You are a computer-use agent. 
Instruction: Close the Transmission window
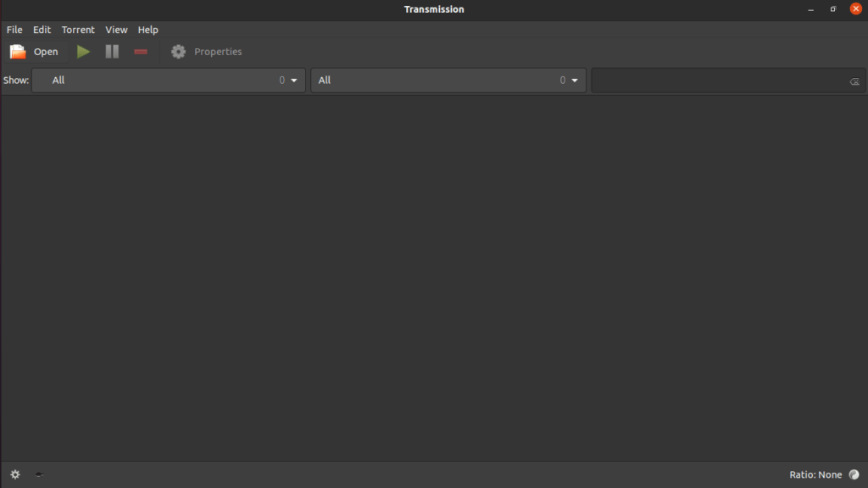856,8
